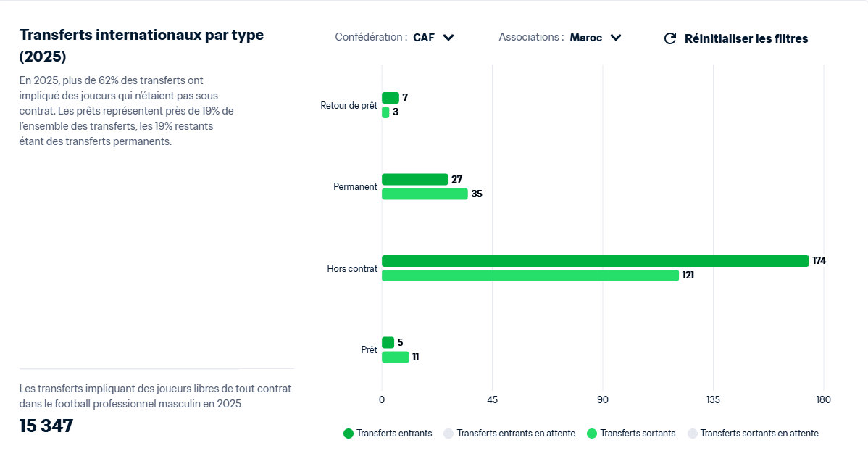Click Permanent incoming bar valued 27
868x464 pixels.
(x=414, y=179)
